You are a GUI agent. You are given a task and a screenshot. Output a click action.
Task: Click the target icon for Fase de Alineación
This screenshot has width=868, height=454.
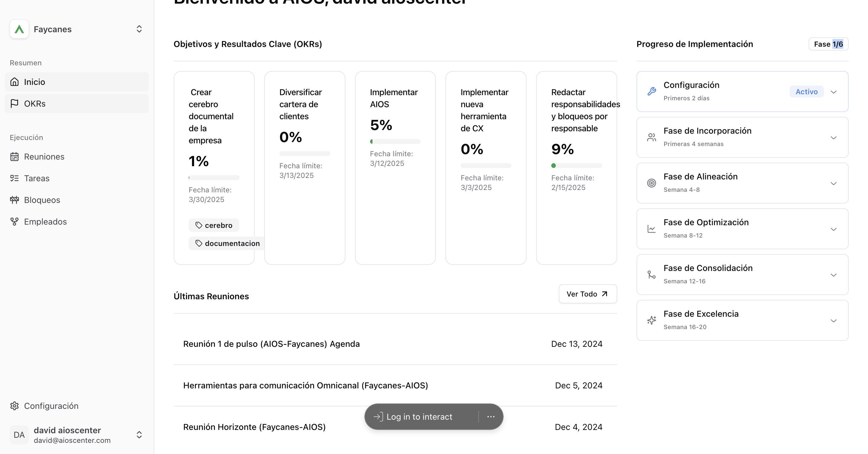(652, 183)
